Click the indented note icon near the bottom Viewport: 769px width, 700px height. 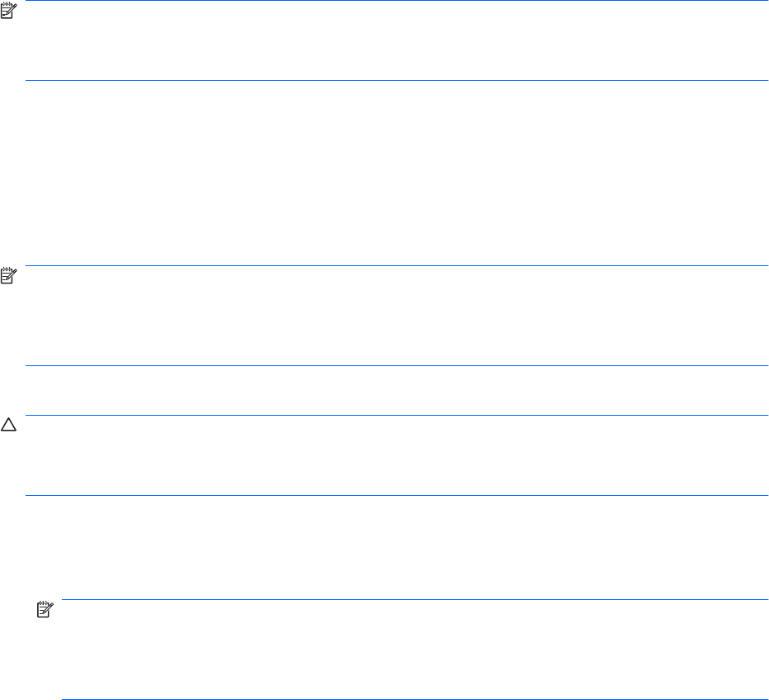click(44, 610)
